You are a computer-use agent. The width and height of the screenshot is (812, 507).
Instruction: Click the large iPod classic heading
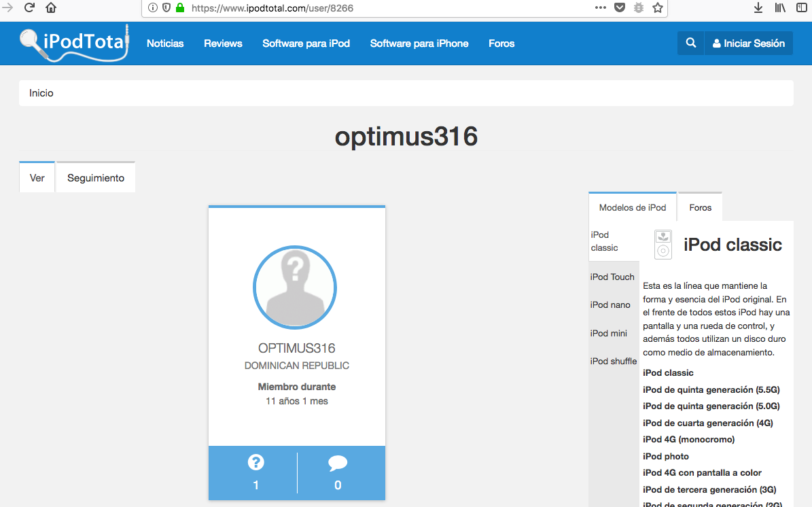732,245
